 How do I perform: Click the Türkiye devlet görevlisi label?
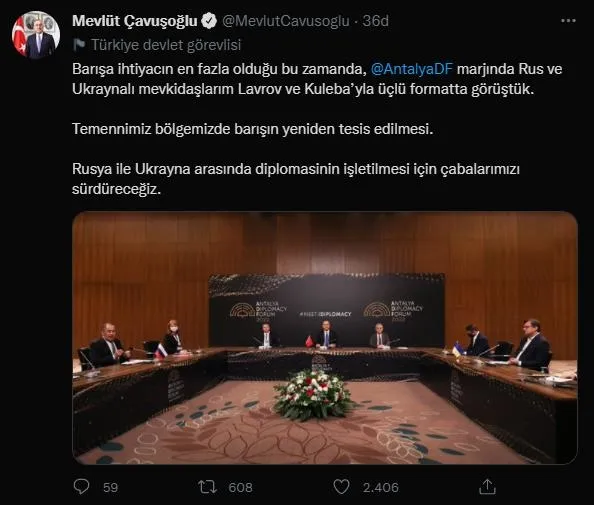coord(166,45)
